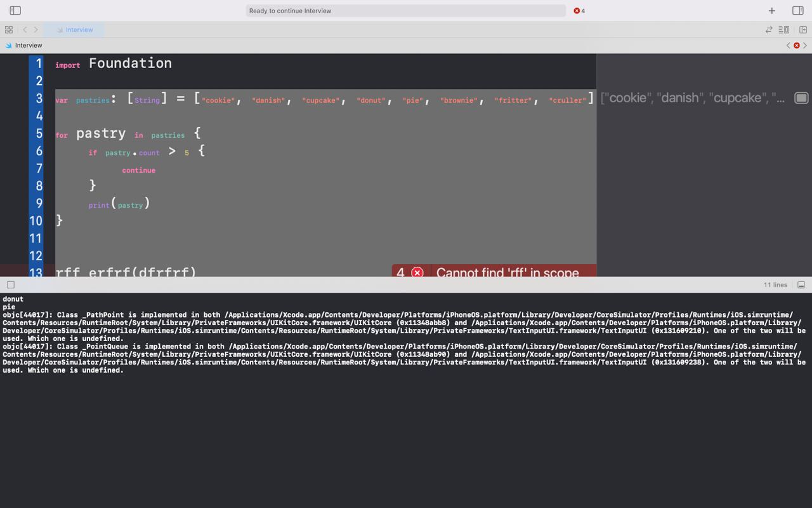The width and height of the screenshot is (812, 508).
Task: Click line number 1 in the gutter
Action: (x=39, y=63)
